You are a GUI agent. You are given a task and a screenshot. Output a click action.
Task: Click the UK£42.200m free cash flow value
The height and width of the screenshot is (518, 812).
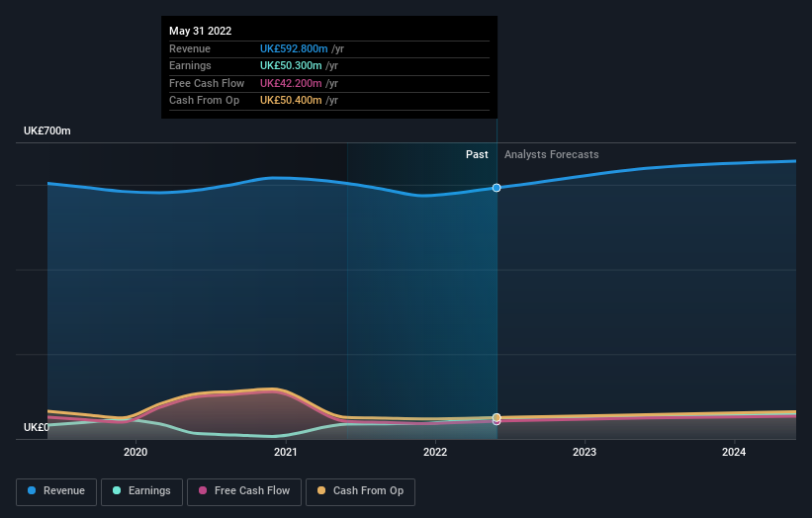pyautogui.click(x=291, y=83)
